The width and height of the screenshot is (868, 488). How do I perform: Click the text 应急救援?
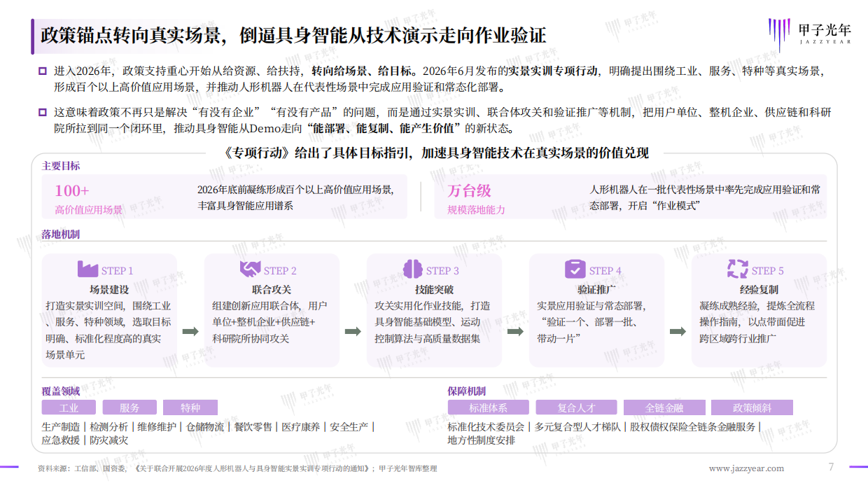tap(62, 440)
